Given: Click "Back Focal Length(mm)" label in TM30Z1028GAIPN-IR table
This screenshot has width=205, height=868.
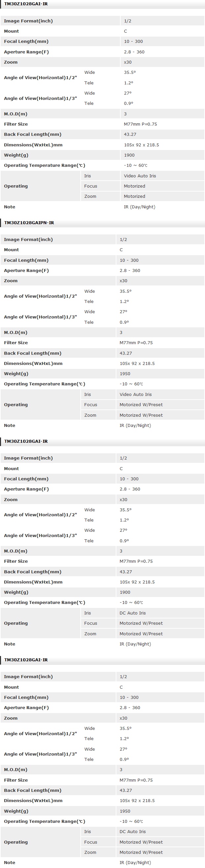Looking at the screenshot, I should (32, 353).
